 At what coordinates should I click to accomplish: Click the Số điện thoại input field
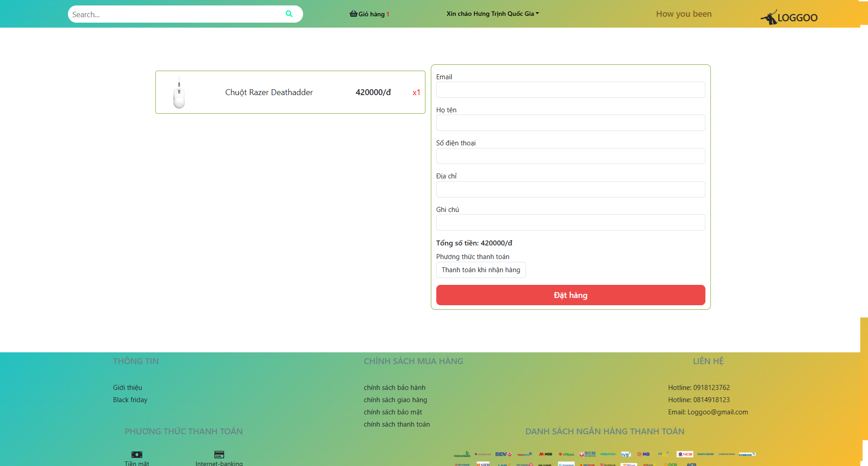[x=570, y=156]
